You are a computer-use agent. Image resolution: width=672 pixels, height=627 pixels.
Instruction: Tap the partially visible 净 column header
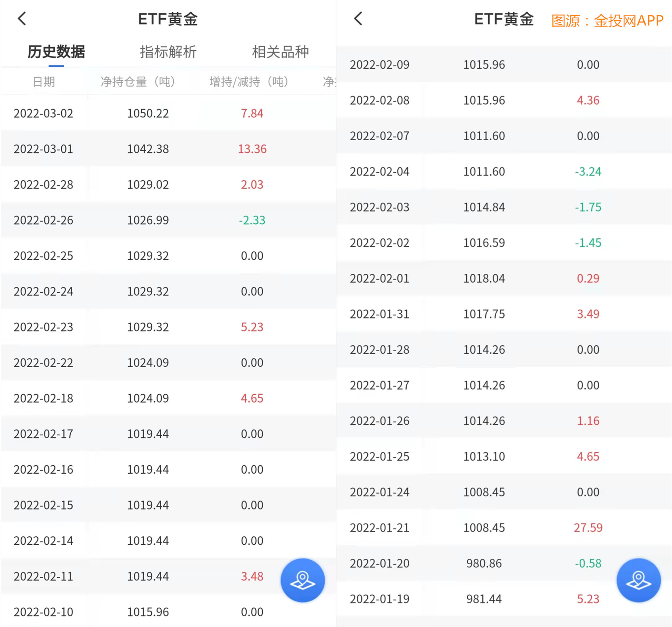(329, 82)
